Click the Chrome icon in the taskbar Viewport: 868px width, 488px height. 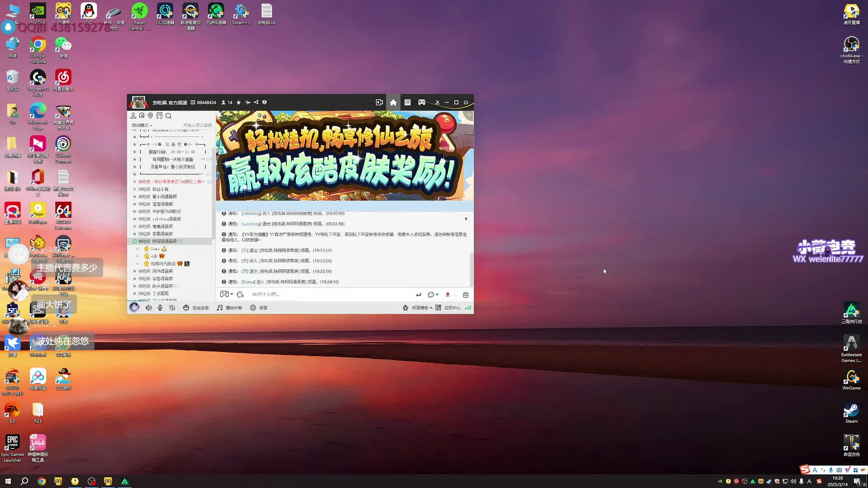(x=42, y=481)
